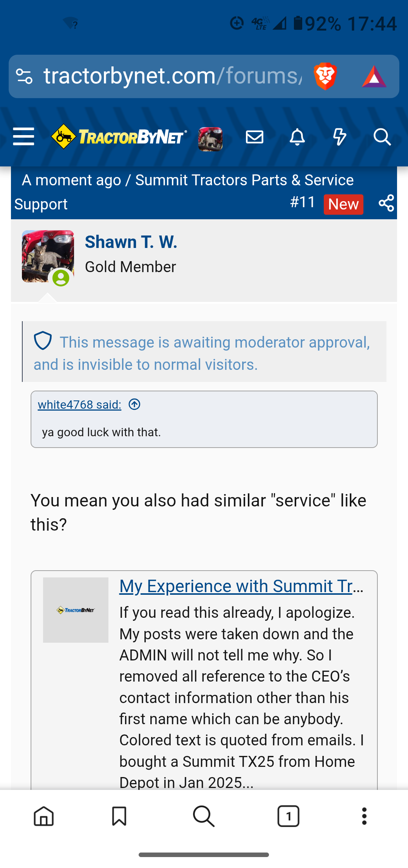
Task: Open the notifications bell
Action: 297,137
